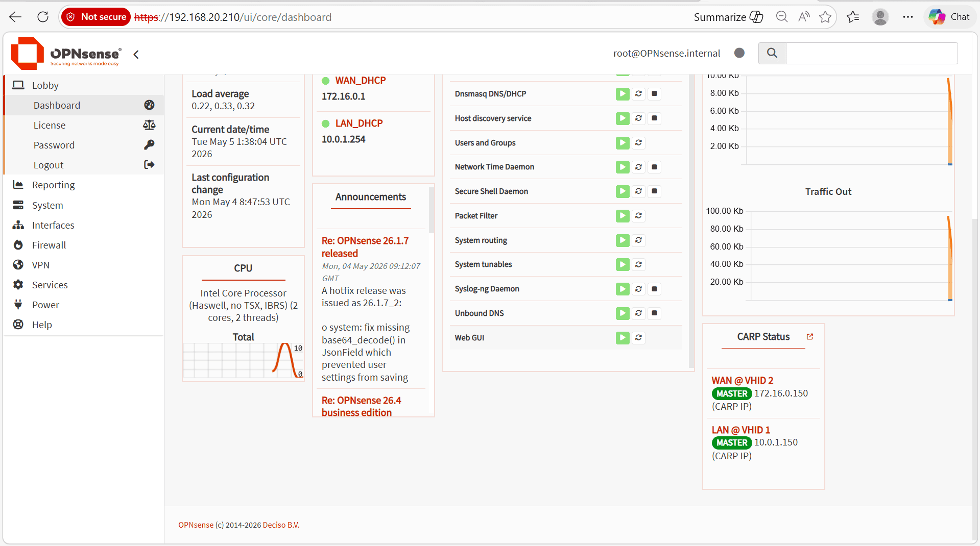This screenshot has width=980, height=546.
Task: Click the search magnifier icon in header
Action: (772, 53)
